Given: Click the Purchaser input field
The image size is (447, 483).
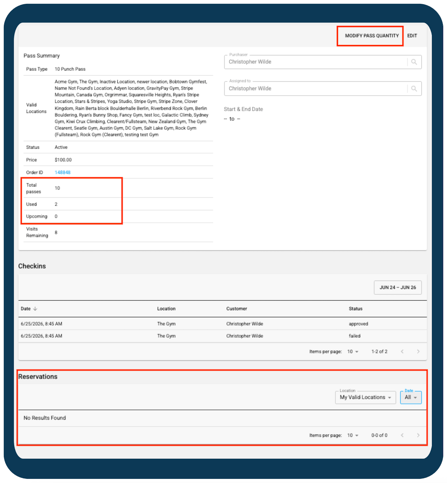Looking at the screenshot, I should (x=323, y=62).
